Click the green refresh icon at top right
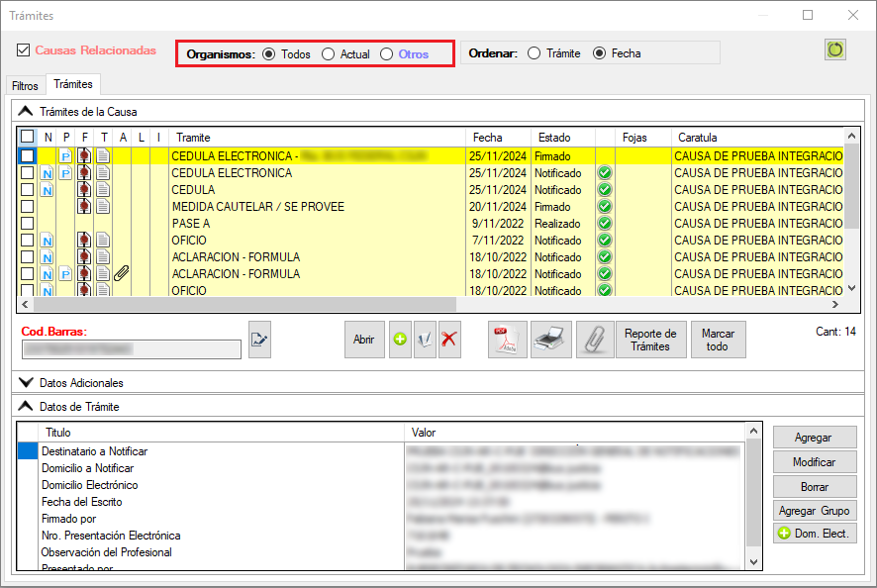Viewport: 877px width, 588px height. pos(835,49)
